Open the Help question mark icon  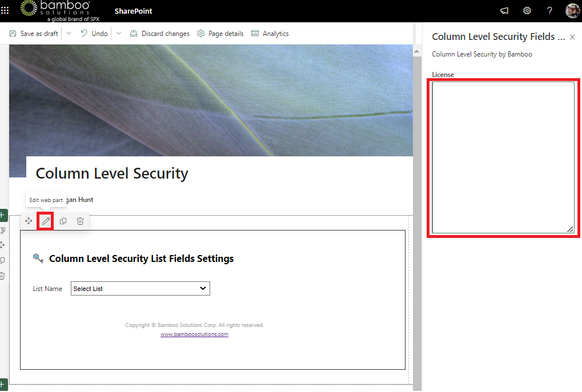[x=549, y=11]
